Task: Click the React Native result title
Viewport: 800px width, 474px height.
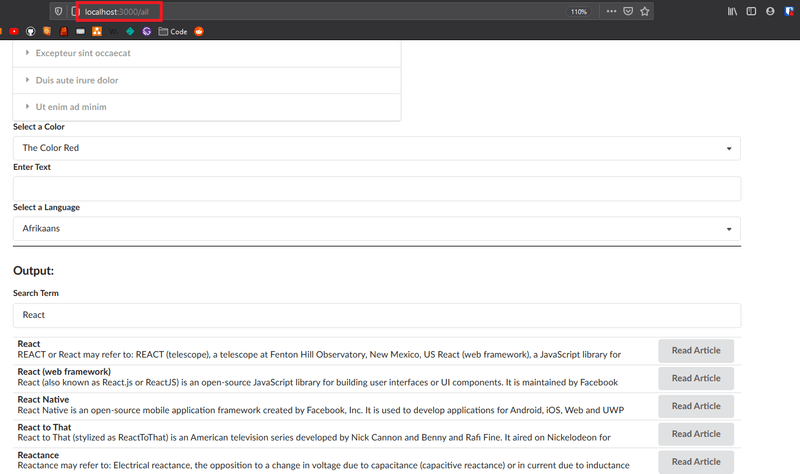Action: click(x=43, y=400)
